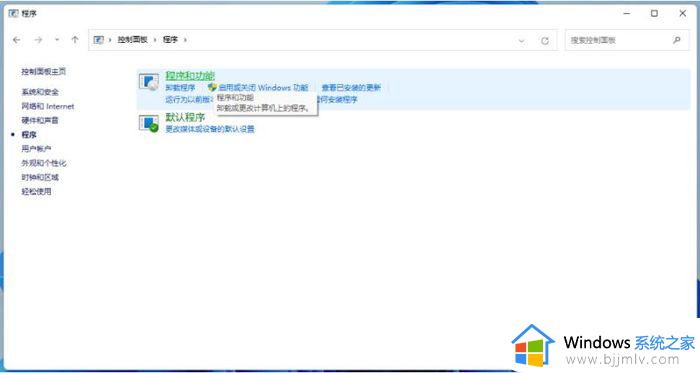The height and width of the screenshot is (373, 700).
Task: Open the 默认程序 heading link
Action: click(x=185, y=117)
